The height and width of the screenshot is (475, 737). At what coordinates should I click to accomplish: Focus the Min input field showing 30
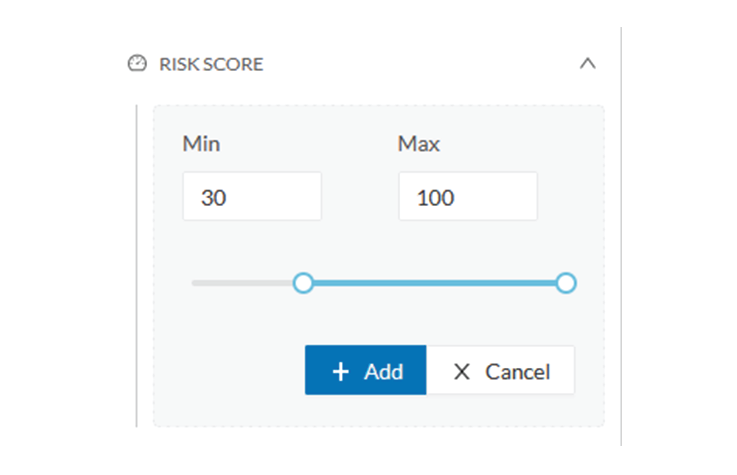click(x=252, y=197)
